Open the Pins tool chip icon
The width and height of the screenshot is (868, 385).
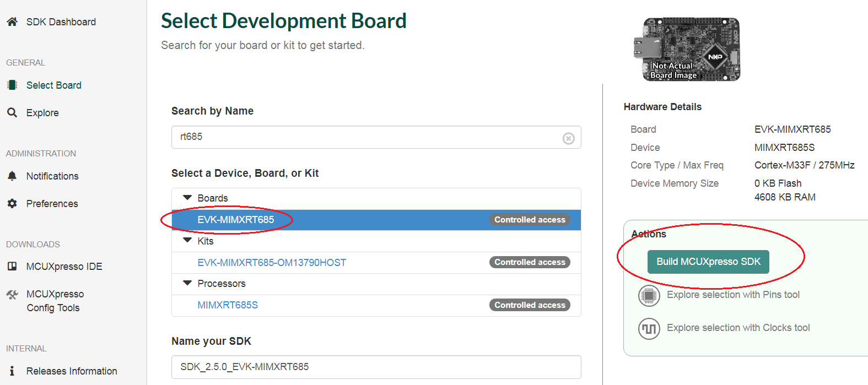pyautogui.click(x=649, y=296)
